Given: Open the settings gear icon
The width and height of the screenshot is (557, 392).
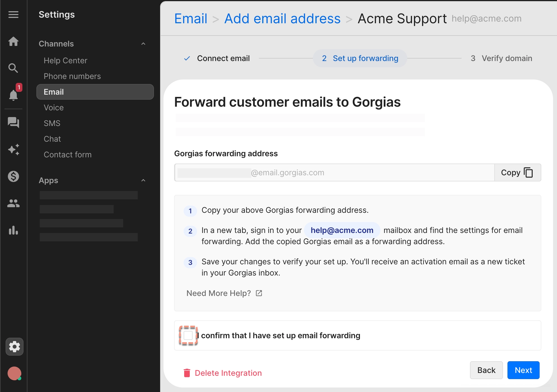Looking at the screenshot, I should pyautogui.click(x=15, y=347).
